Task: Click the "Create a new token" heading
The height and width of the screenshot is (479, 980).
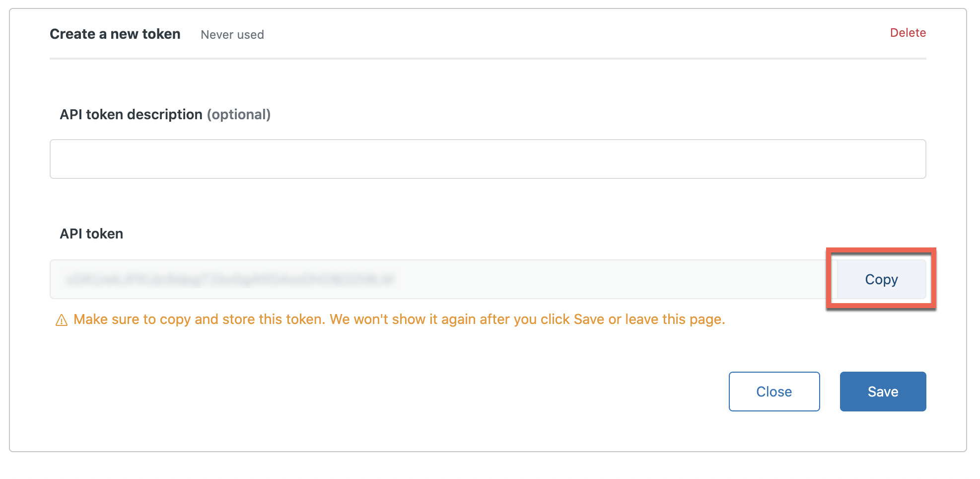Action: click(115, 34)
